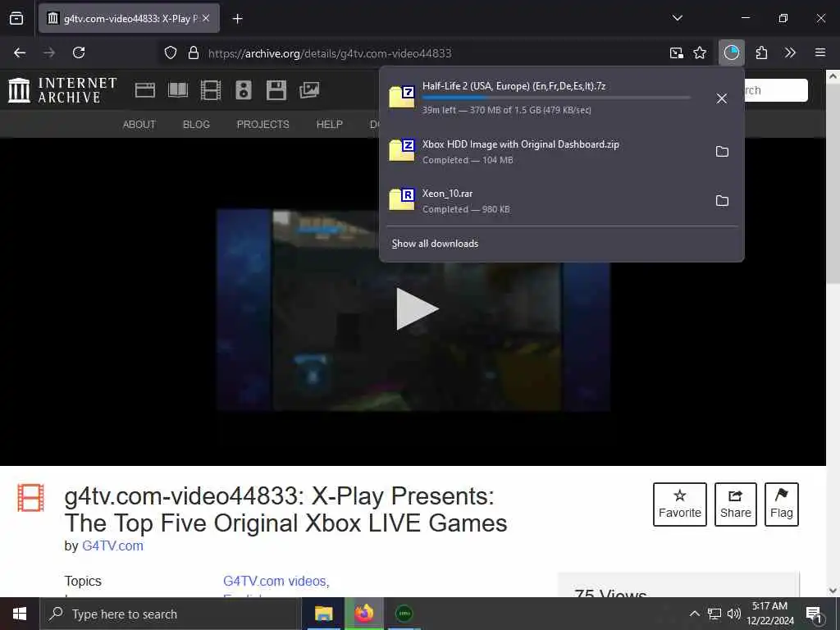Open the Audio speaker icon
The height and width of the screenshot is (630, 840).
[243, 90]
